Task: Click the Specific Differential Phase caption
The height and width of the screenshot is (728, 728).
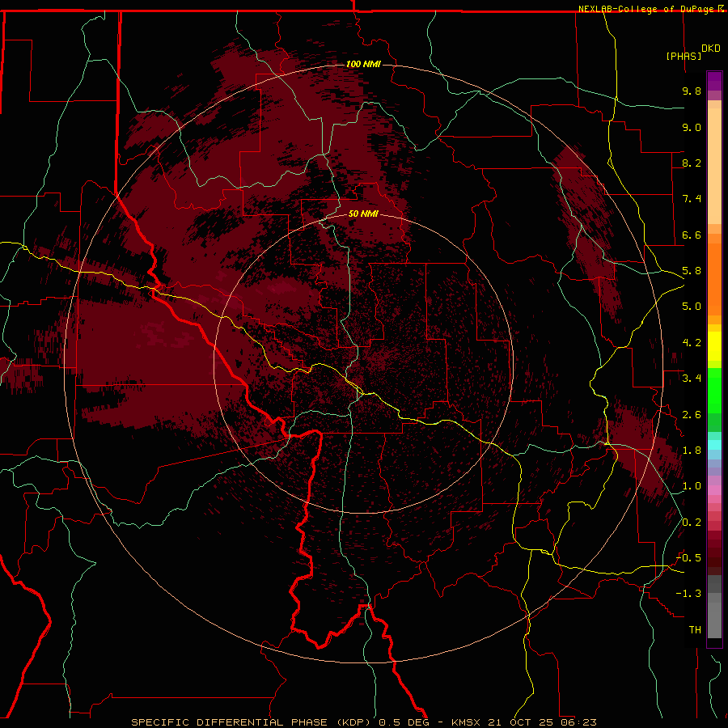Action: tap(363, 722)
